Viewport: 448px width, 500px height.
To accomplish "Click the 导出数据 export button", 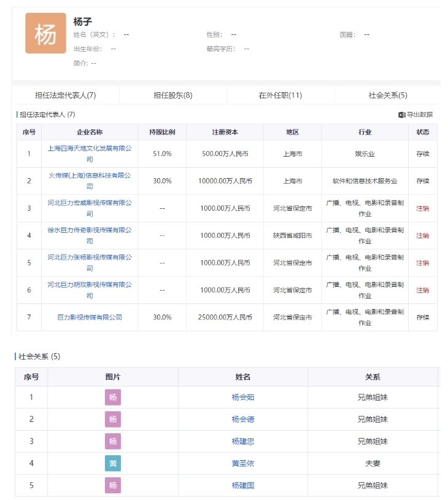I will (415, 115).
